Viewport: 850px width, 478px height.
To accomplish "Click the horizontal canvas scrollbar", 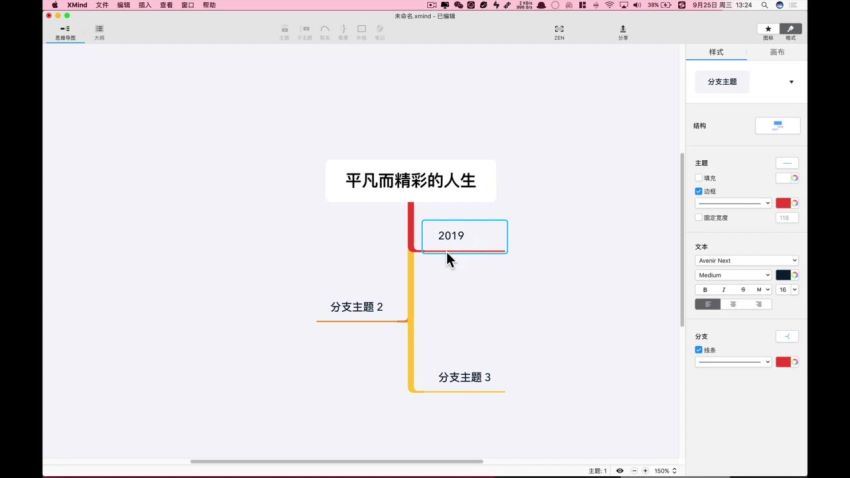I will pyautogui.click(x=336, y=462).
